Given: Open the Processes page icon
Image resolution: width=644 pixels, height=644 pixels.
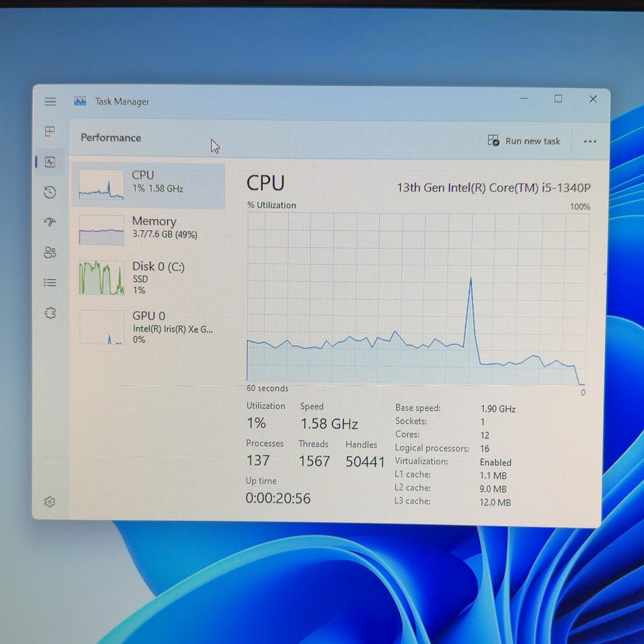Looking at the screenshot, I should pyautogui.click(x=50, y=131).
